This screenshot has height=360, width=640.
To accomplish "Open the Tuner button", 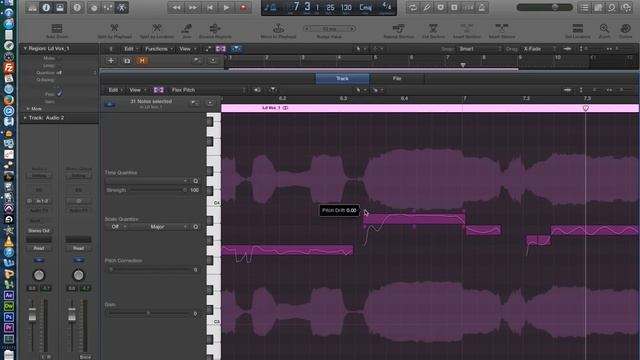I will point(440,7).
